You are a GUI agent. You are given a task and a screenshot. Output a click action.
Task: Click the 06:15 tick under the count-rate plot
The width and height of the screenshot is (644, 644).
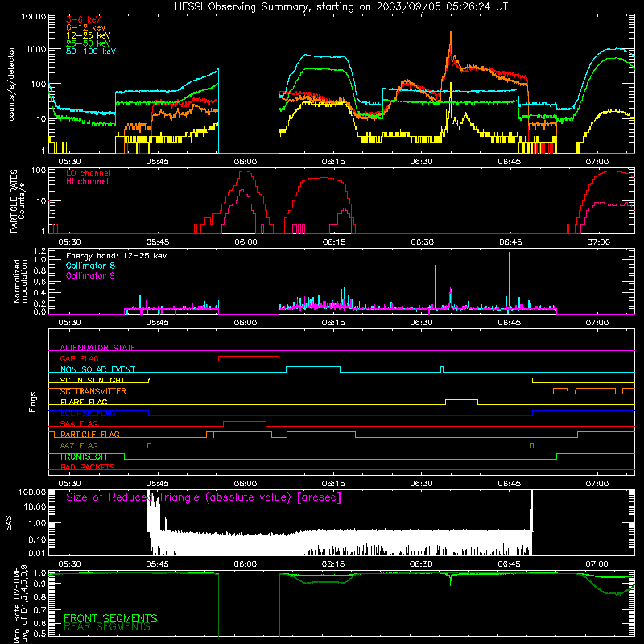point(333,162)
